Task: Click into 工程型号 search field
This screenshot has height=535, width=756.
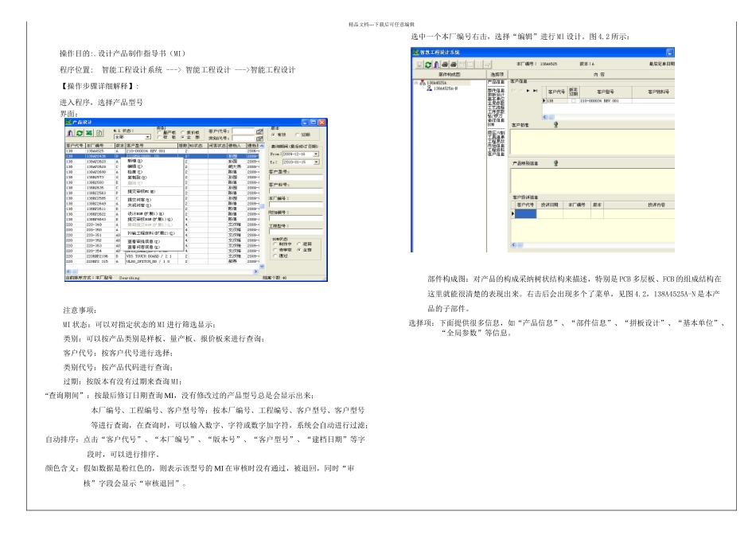Action: coord(296,232)
